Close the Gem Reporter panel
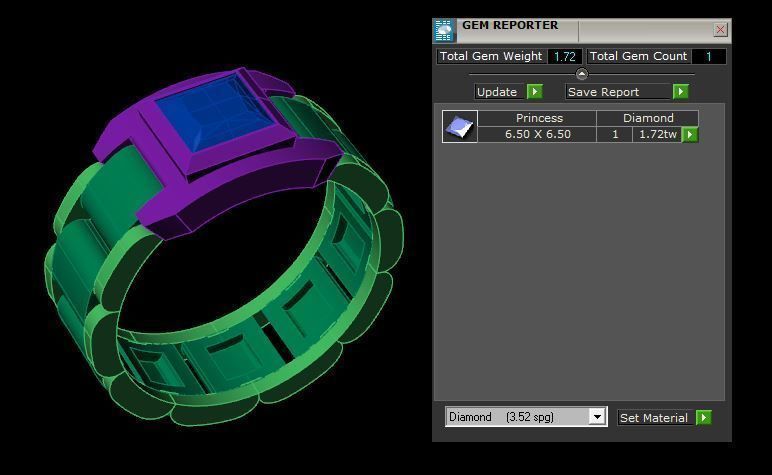772x475 pixels. pyautogui.click(x=720, y=30)
